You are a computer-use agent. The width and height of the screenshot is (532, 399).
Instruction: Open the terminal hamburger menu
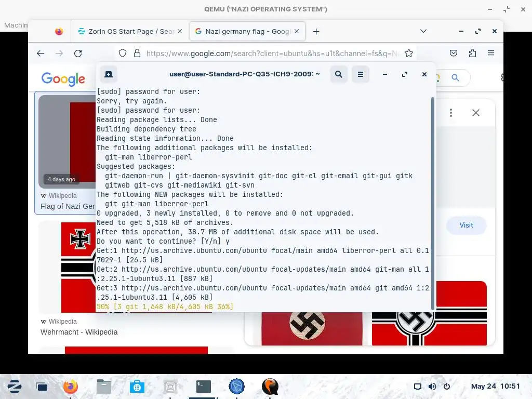pyautogui.click(x=361, y=74)
